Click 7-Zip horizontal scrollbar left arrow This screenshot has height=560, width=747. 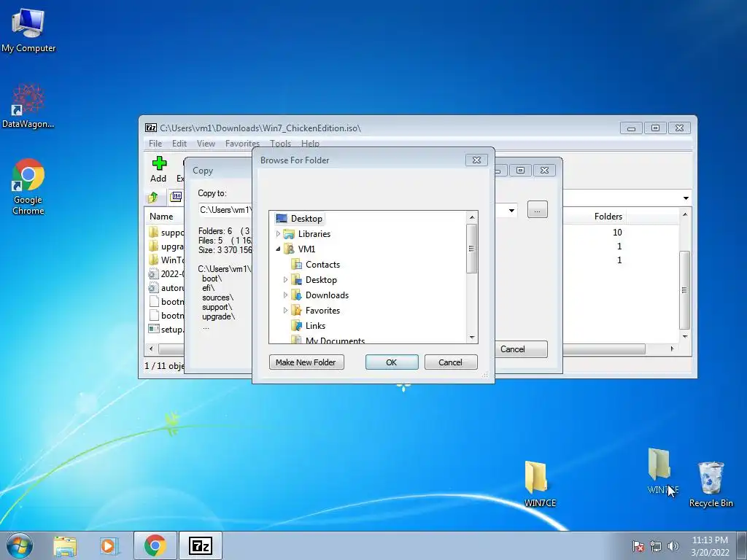(x=152, y=349)
